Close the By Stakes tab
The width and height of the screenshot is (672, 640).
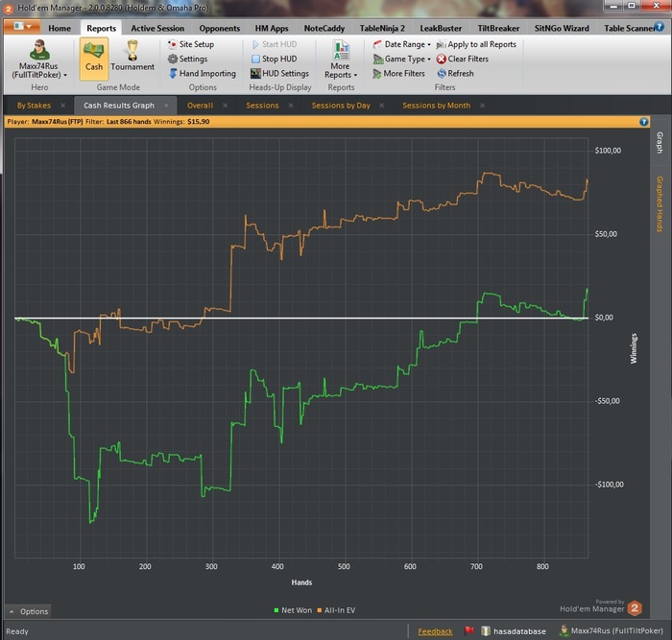[63, 106]
